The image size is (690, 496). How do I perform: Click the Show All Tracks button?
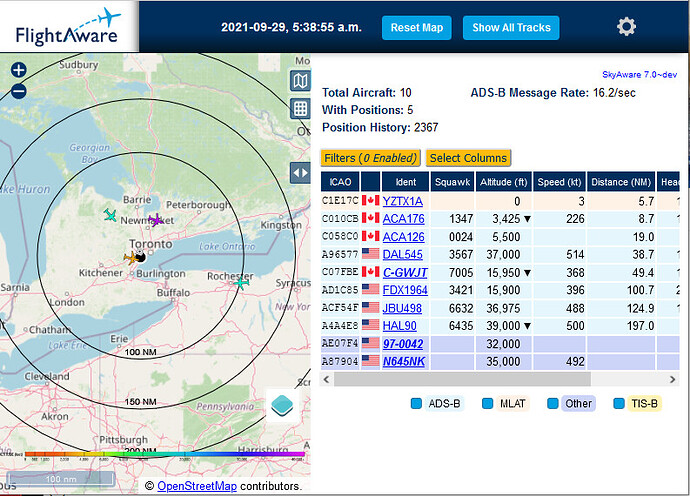pyautogui.click(x=511, y=28)
